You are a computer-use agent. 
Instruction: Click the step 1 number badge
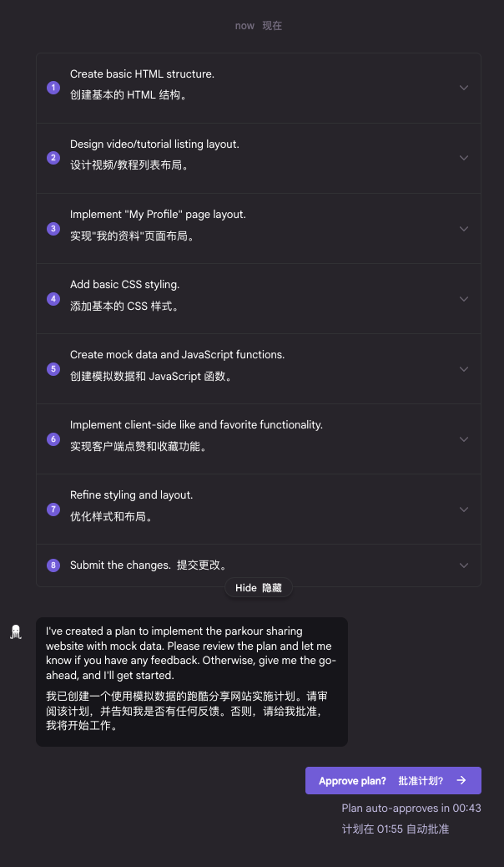53,88
